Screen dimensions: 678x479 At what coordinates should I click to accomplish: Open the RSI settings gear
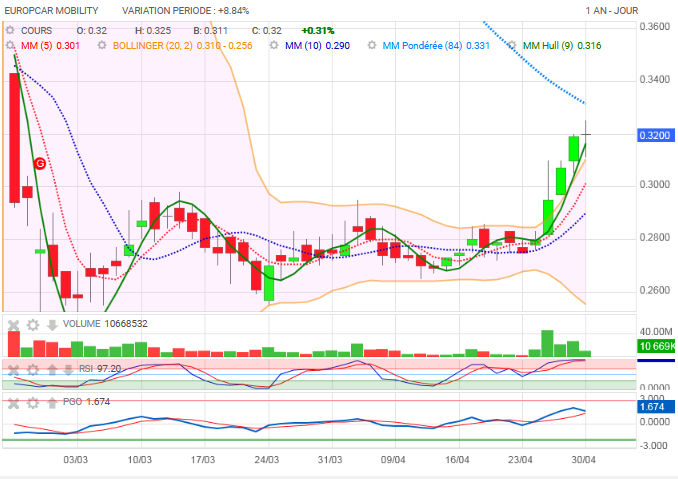point(33,368)
